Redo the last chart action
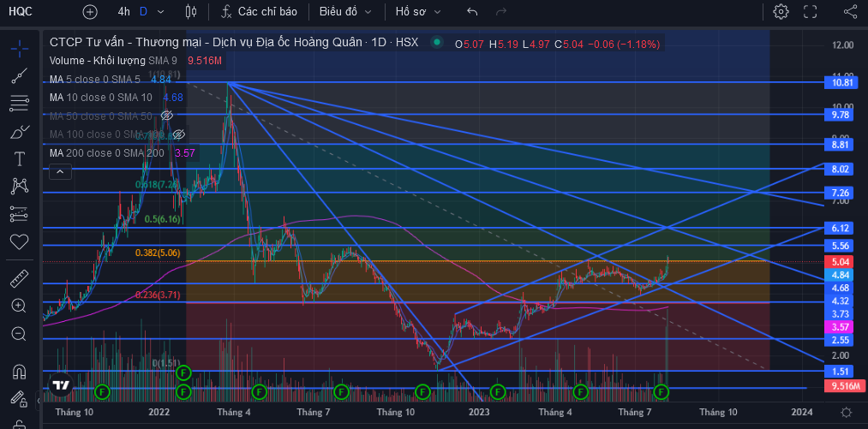 click(501, 11)
